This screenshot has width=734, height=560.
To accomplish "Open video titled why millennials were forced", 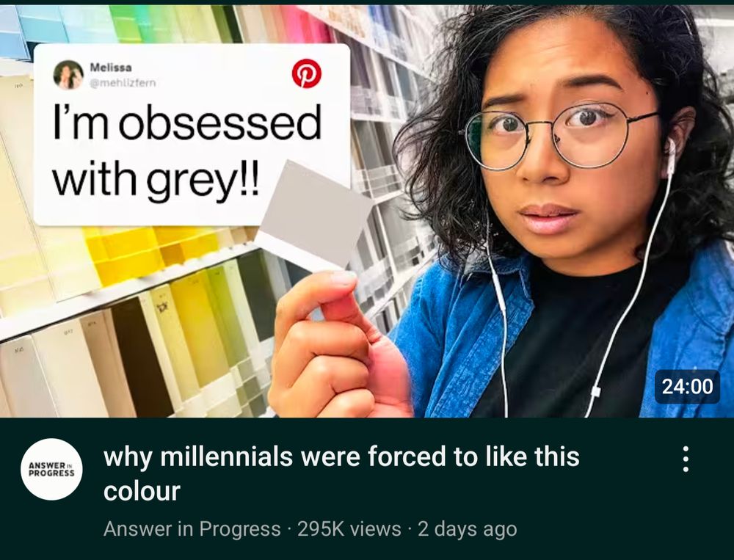I will (341, 473).
